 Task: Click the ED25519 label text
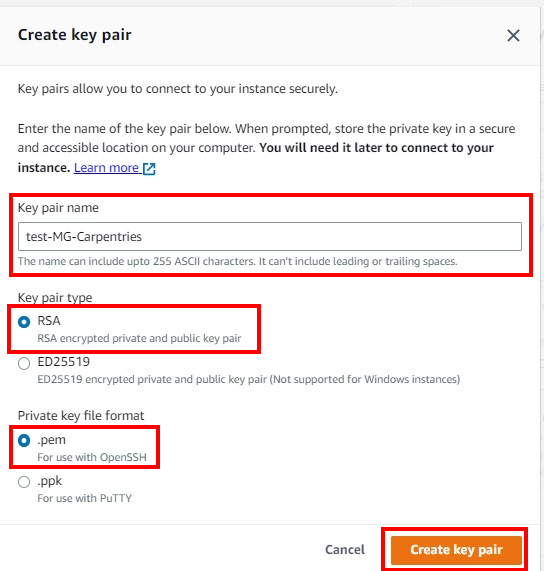(64, 362)
